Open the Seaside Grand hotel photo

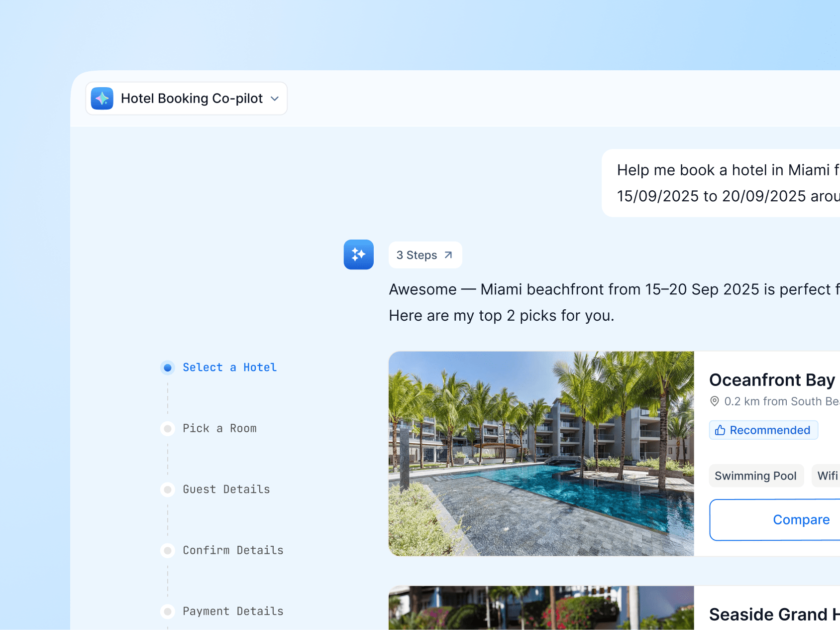(x=541, y=608)
